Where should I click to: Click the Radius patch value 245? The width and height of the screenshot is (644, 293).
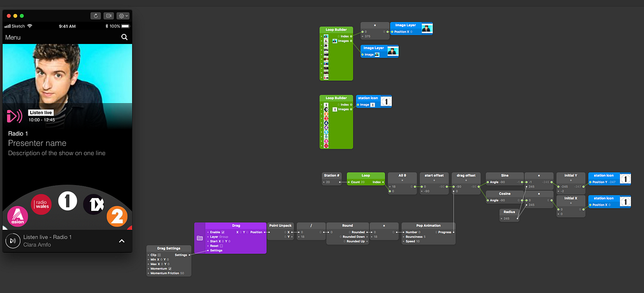pos(507,218)
